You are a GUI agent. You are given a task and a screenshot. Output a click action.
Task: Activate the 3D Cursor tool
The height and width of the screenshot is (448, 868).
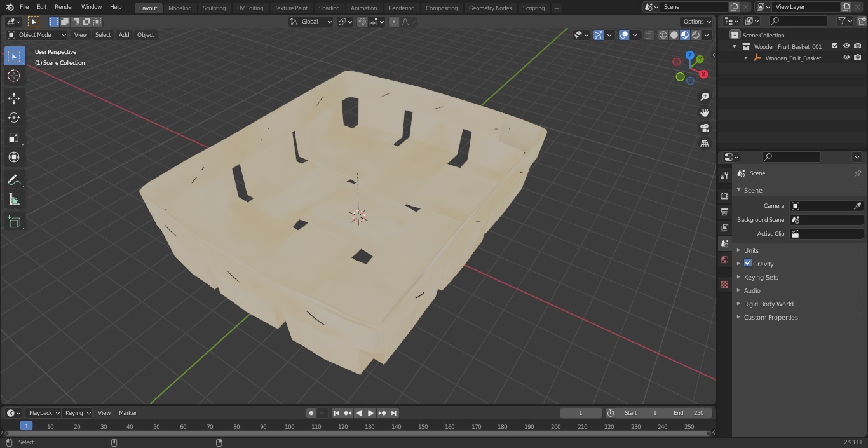pyautogui.click(x=14, y=76)
